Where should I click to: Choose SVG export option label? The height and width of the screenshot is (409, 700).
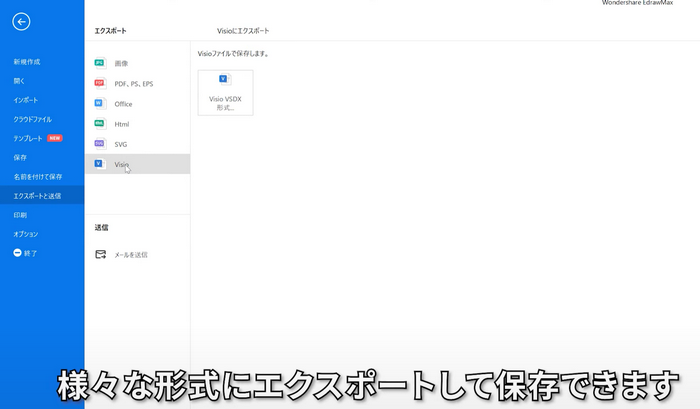121,144
